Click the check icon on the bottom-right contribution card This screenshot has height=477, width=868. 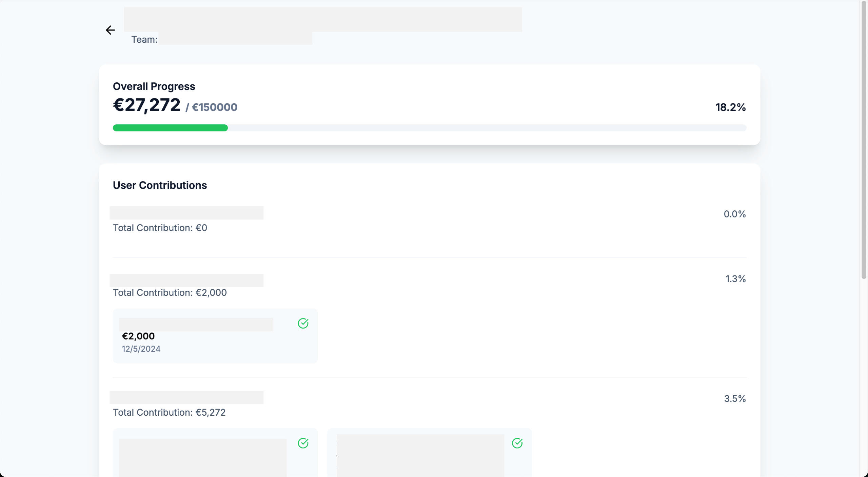[x=517, y=443]
